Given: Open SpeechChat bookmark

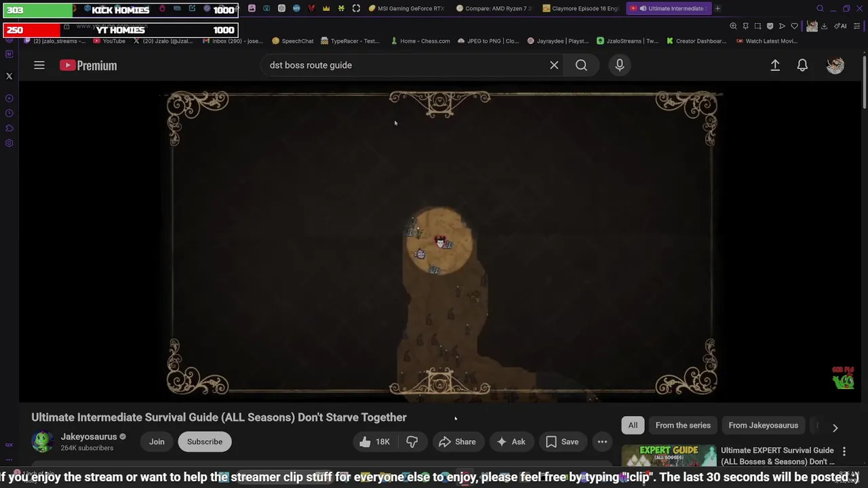Looking at the screenshot, I should click(293, 41).
